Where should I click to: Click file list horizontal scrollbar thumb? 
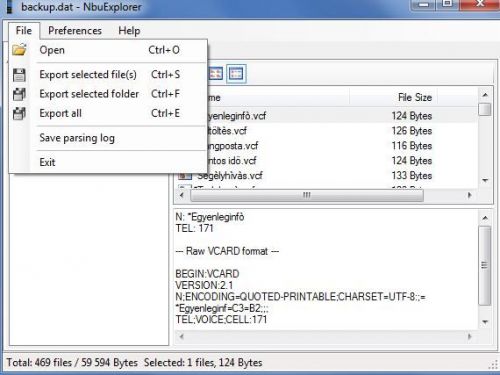pyautogui.click(x=307, y=195)
